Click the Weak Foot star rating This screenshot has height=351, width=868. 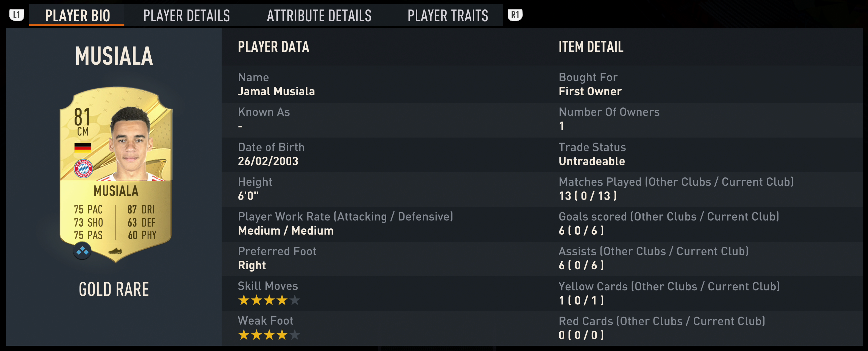(x=268, y=335)
